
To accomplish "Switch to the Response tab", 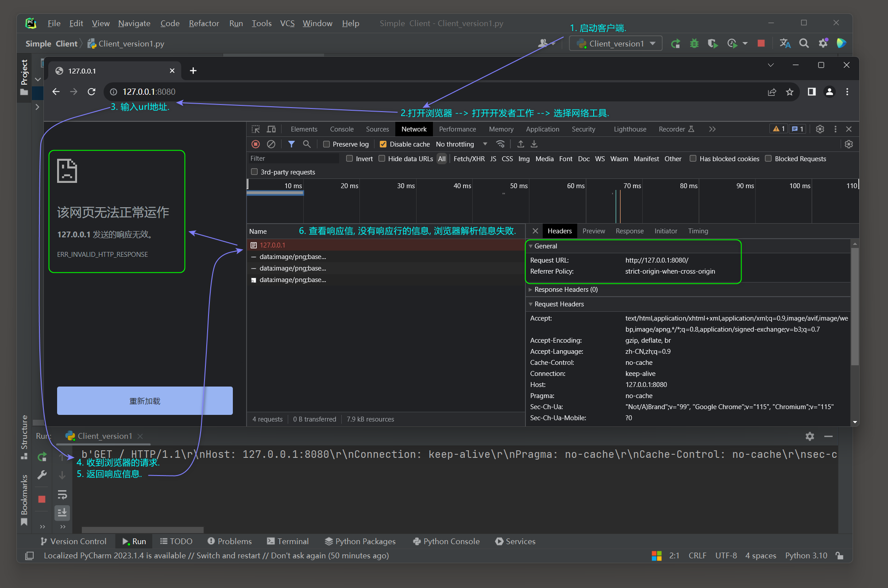I will (x=628, y=231).
